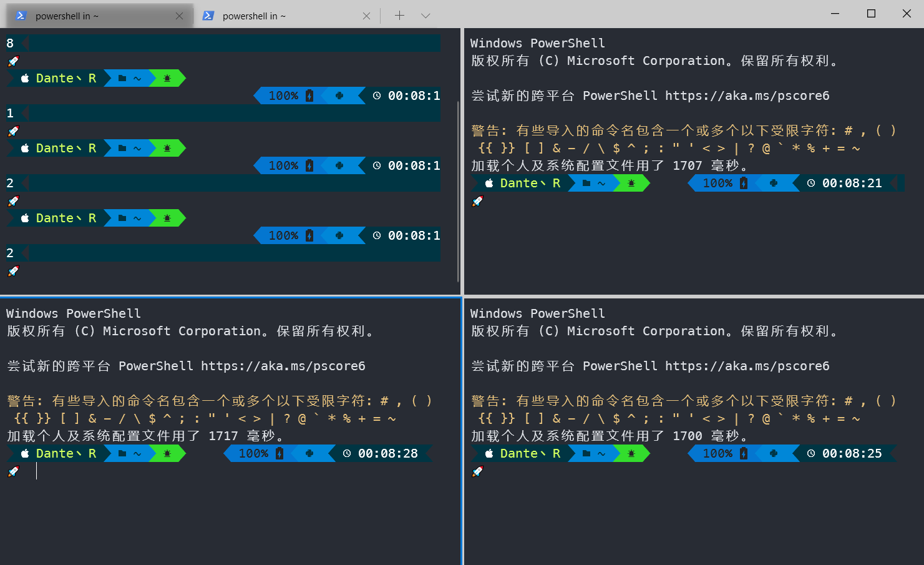Close the second inactive powershell tab
Viewport: 924px width, 565px height.
[366, 16]
